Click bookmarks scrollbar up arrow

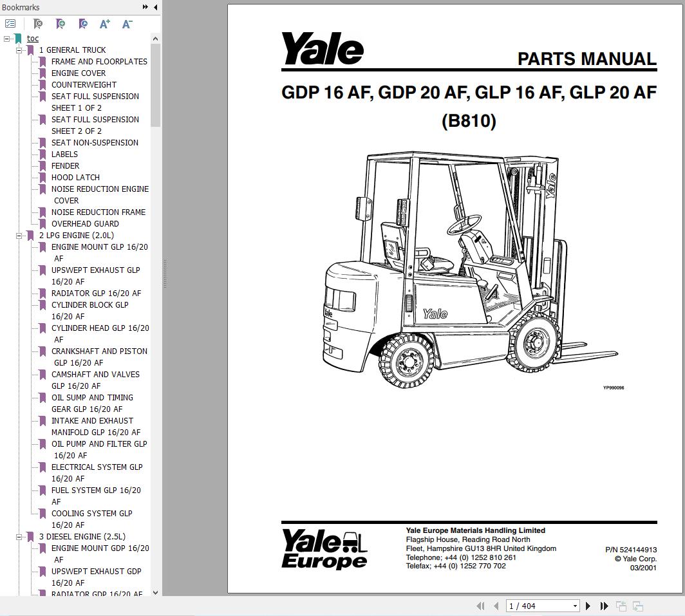[x=156, y=39]
